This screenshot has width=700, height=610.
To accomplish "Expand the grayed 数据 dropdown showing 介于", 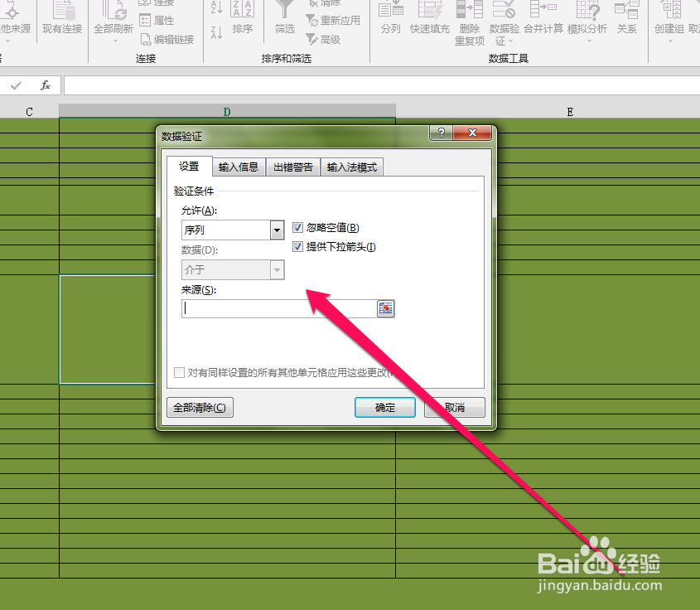I will coord(276,269).
